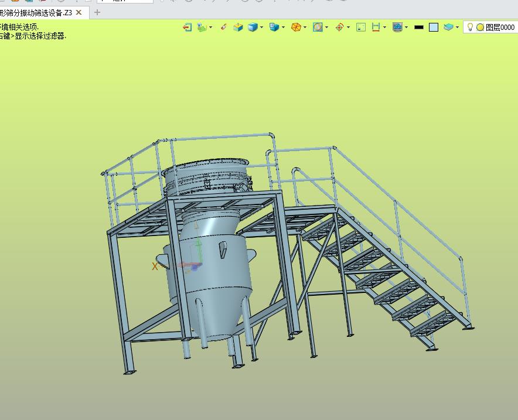Select the blue shaded cube display icon
The height and width of the screenshot is (420, 518).
click(253, 27)
